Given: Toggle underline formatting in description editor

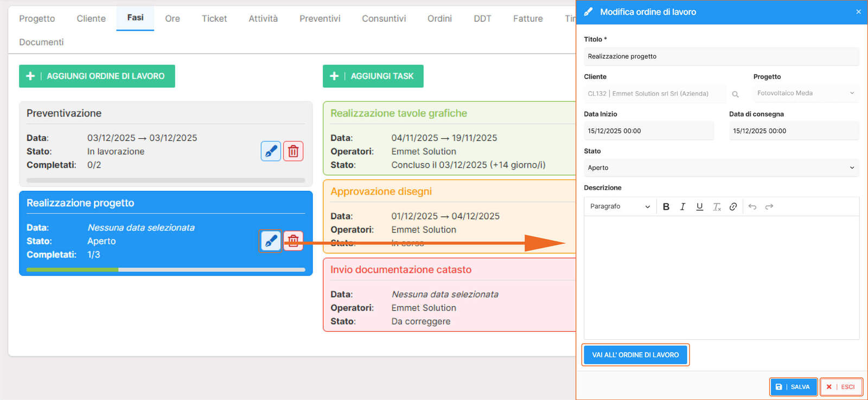Looking at the screenshot, I should [699, 207].
